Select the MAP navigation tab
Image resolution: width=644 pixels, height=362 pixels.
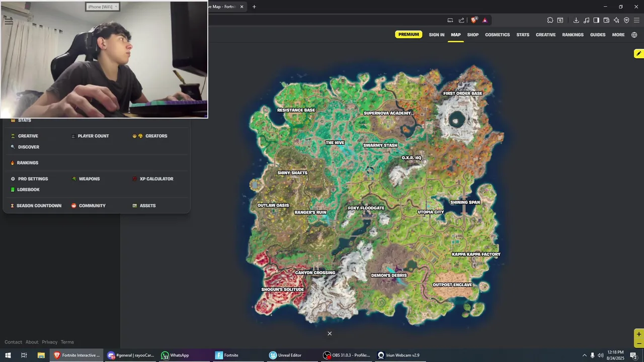pos(456,35)
